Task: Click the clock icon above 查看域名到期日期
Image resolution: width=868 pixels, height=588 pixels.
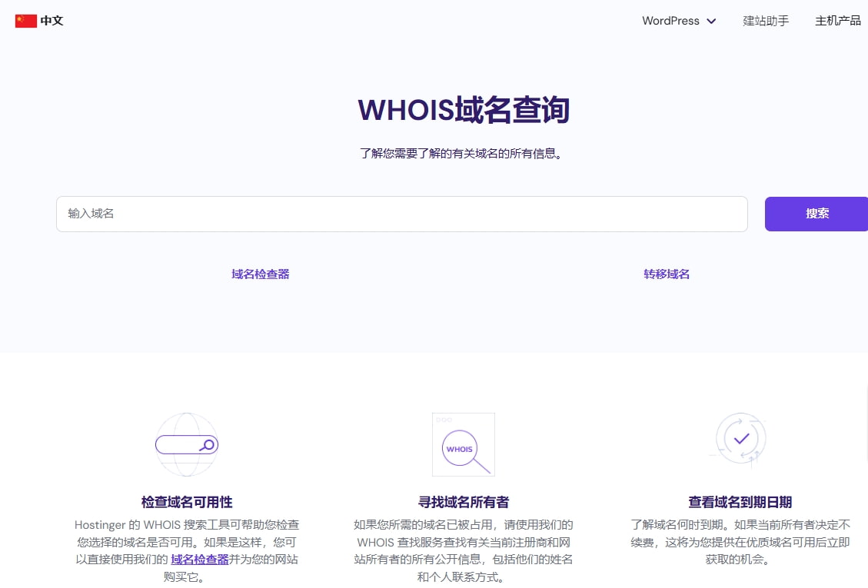Action: (739, 438)
